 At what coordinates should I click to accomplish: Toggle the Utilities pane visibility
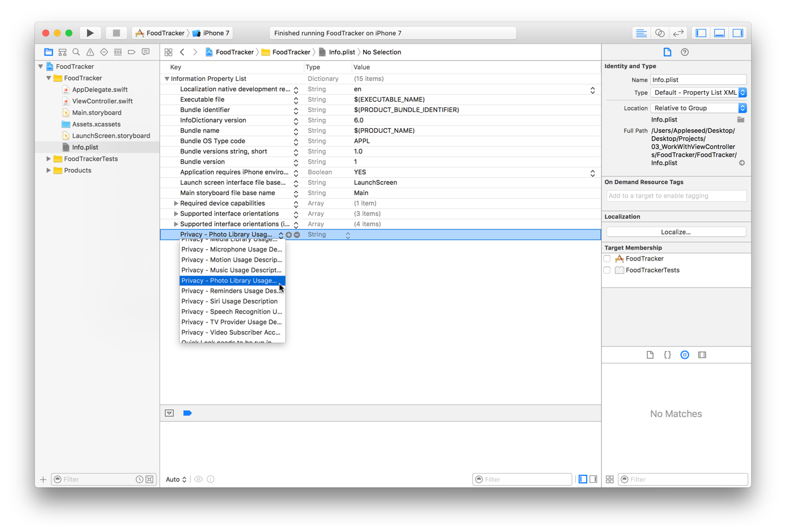[x=738, y=33]
